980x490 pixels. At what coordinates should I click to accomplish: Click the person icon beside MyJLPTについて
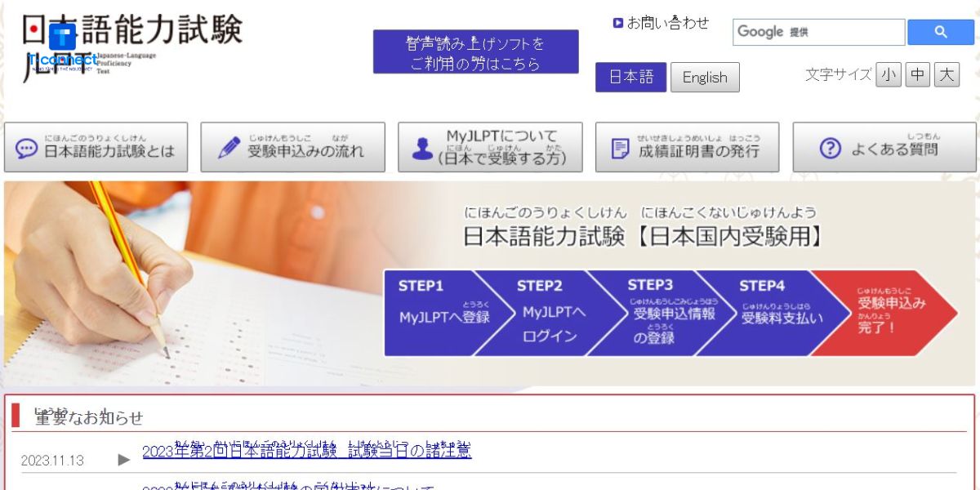422,149
